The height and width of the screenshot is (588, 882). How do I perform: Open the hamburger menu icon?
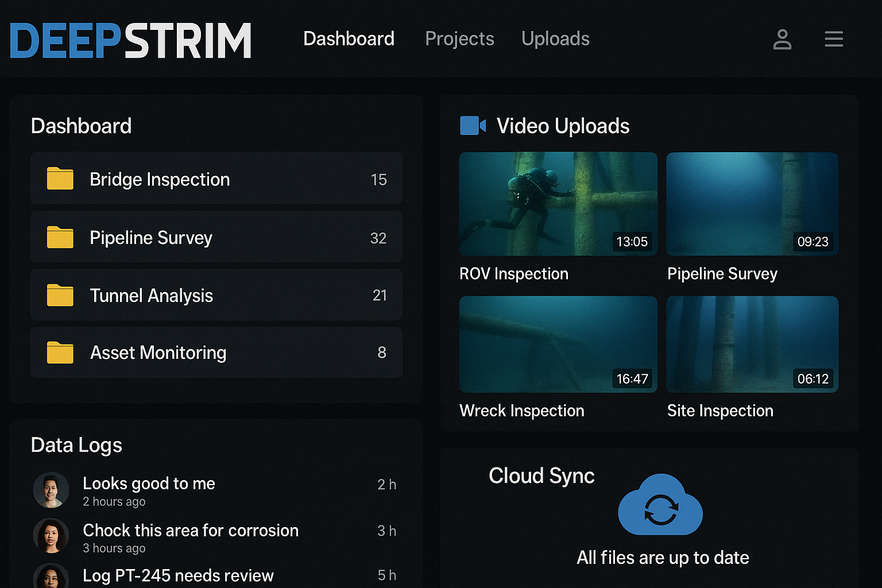click(834, 39)
